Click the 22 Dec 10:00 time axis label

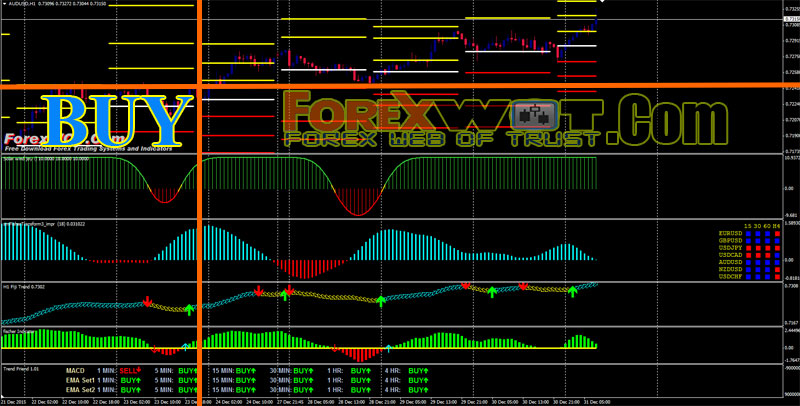[75, 402]
